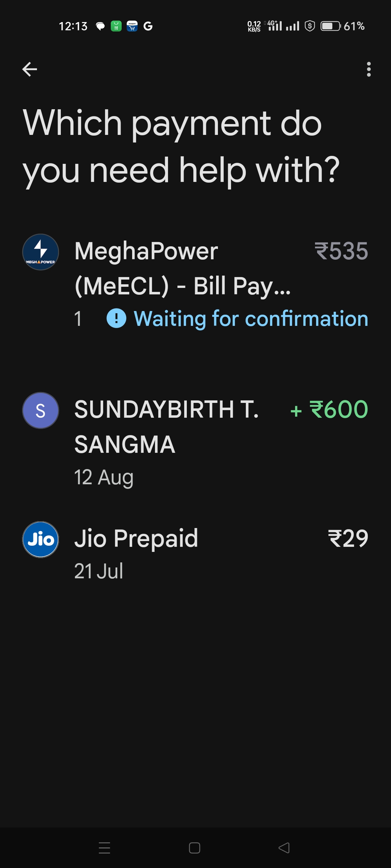Image resolution: width=391 pixels, height=868 pixels.
Task: Open the three-dot overflow menu
Action: point(369,69)
